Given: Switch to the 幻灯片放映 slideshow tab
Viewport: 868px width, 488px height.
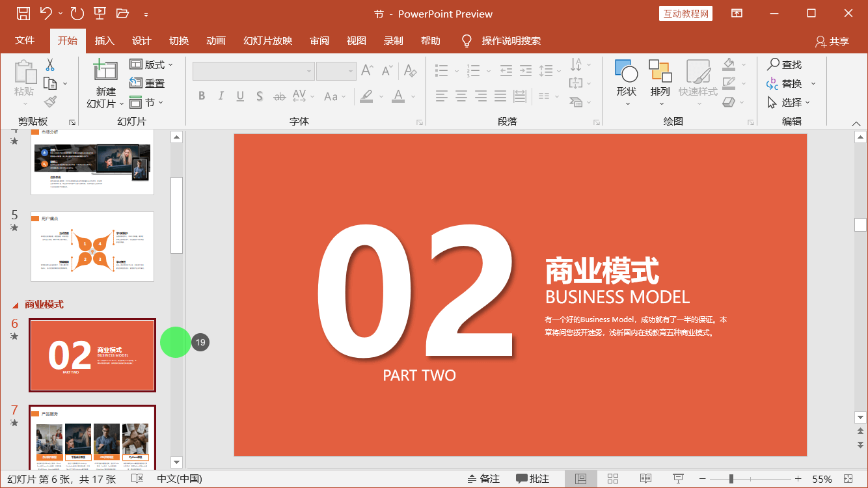Looking at the screenshot, I should coord(267,40).
